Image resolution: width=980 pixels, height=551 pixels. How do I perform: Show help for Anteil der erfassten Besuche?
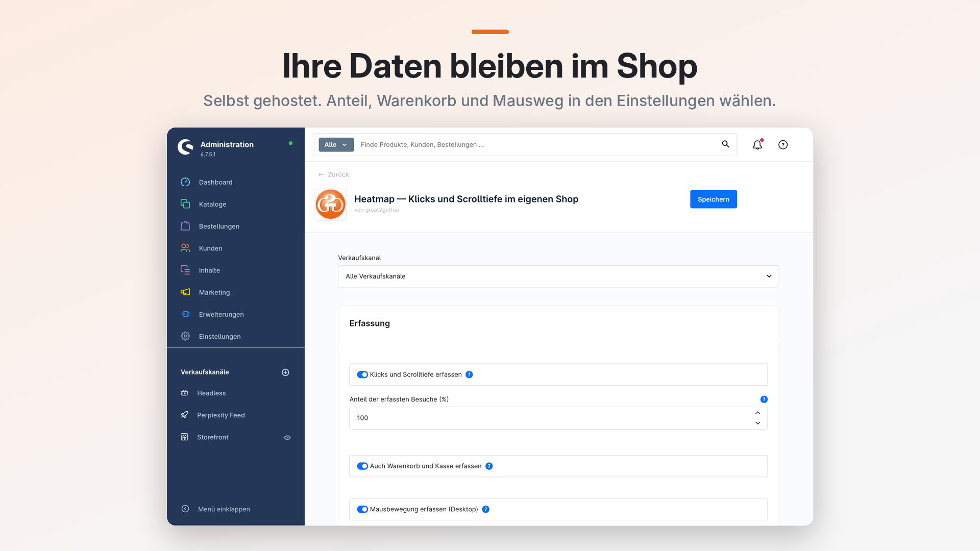coord(764,399)
